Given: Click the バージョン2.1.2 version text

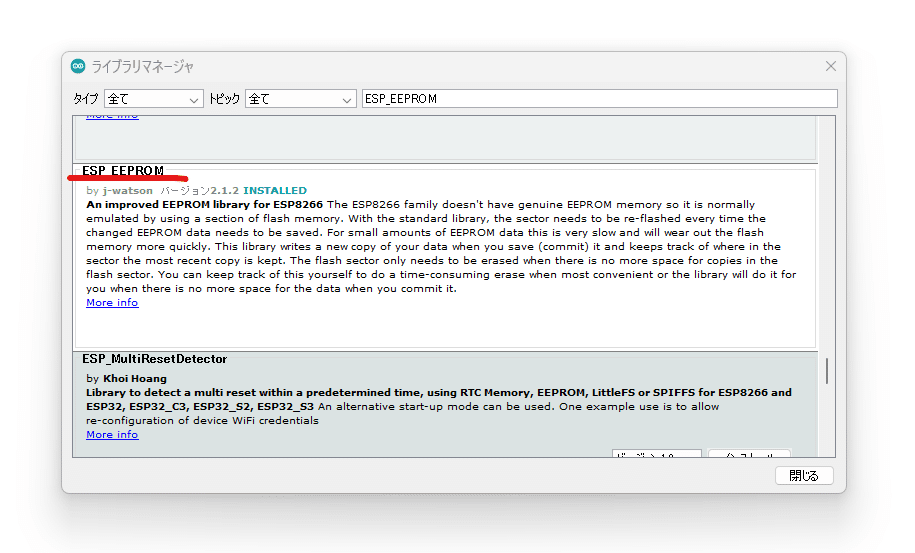Looking at the screenshot, I should coord(200,191).
